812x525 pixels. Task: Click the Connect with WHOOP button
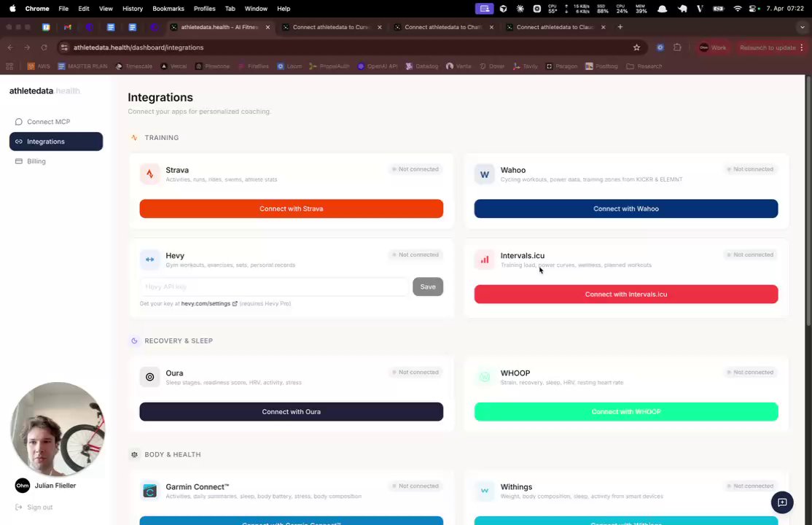(625, 412)
